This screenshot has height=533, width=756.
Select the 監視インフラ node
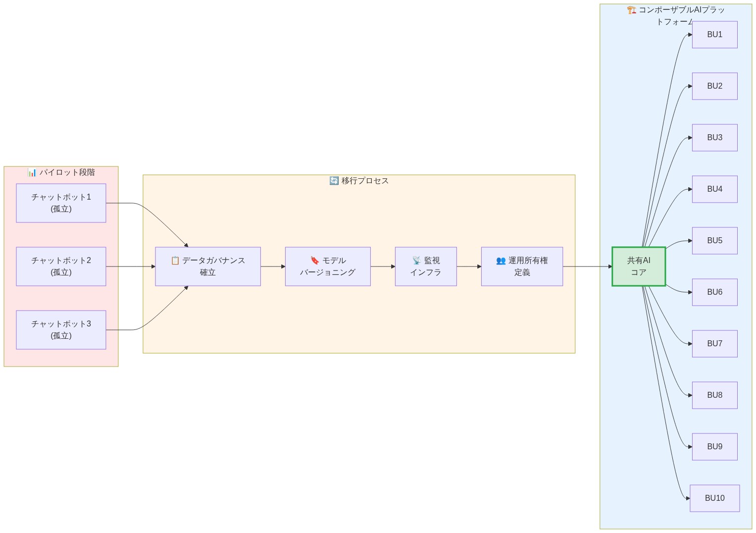click(x=426, y=266)
